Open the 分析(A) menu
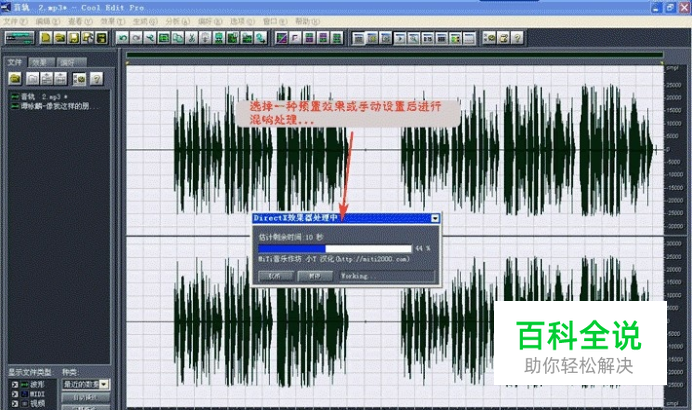Viewport: 692px width, 410px height. (177, 21)
